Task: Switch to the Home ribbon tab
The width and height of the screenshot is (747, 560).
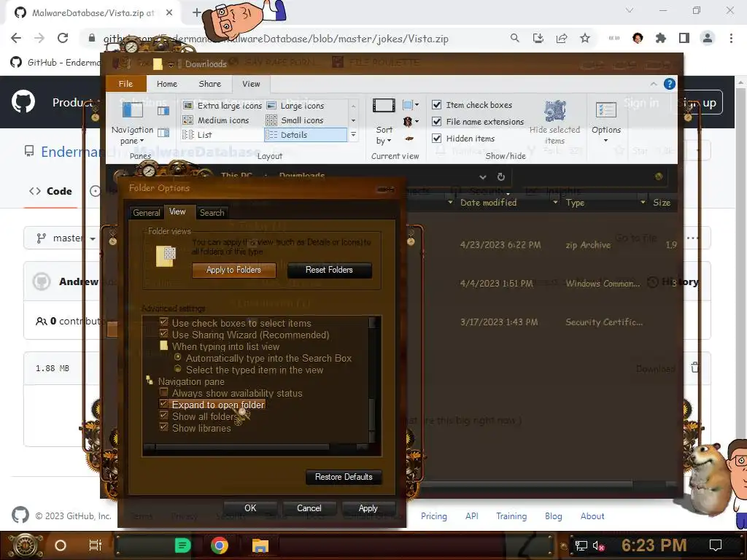Action: point(167,84)
